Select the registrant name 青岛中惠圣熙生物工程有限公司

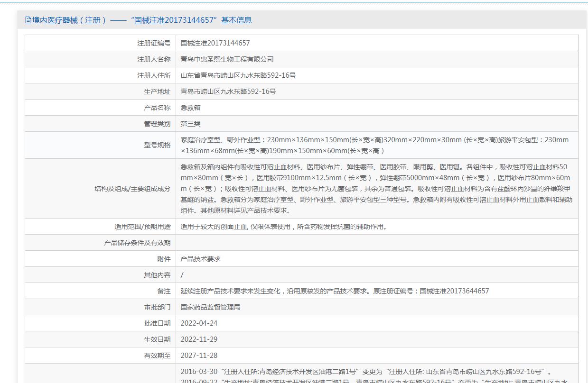click(x=227, y=59)
